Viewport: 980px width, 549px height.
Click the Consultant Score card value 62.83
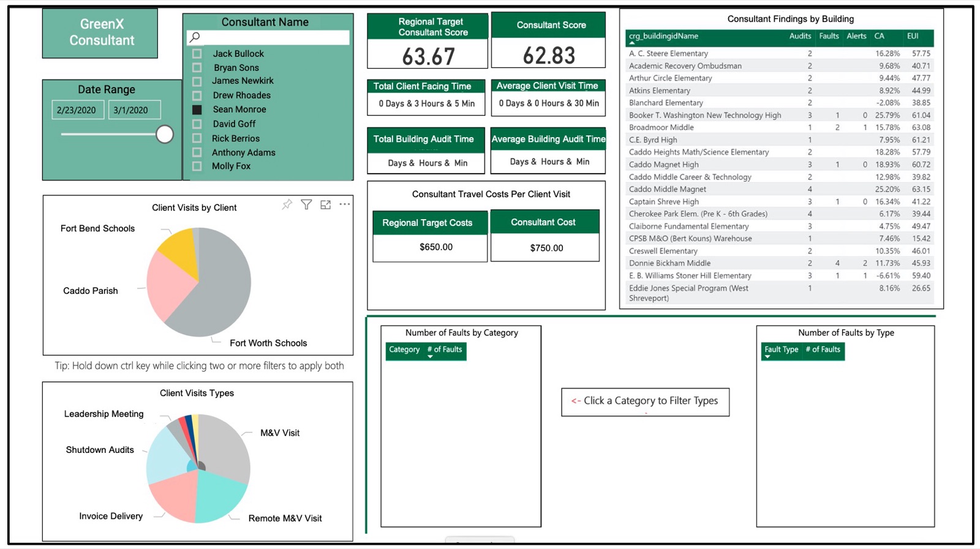[549, 55]
